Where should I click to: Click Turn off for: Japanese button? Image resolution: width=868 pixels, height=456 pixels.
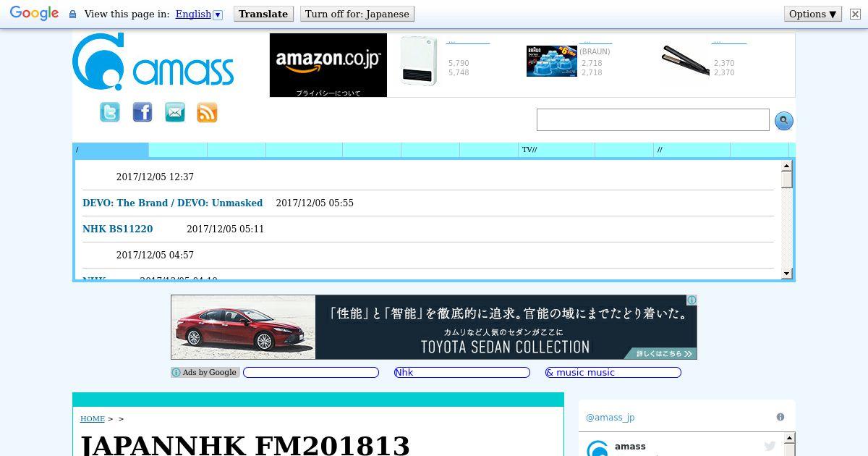(x=357, y=14)
